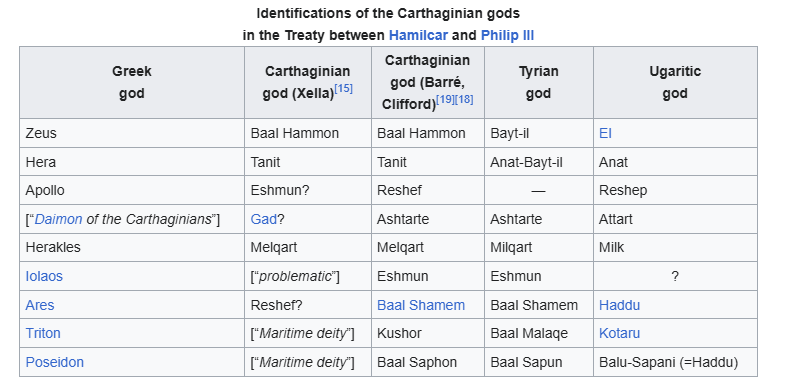Open the Iolaos link
This screenshot has width=786, height=392.
point(44,276)
